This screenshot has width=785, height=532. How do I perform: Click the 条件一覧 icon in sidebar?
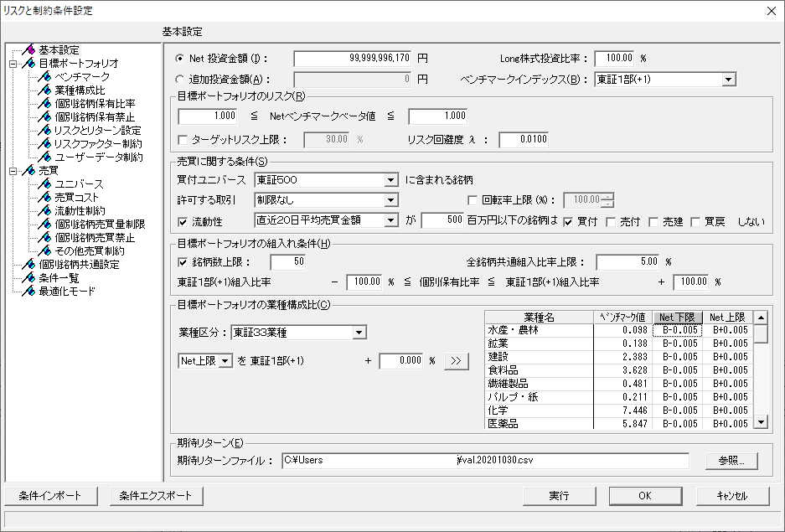pos(29,277)
